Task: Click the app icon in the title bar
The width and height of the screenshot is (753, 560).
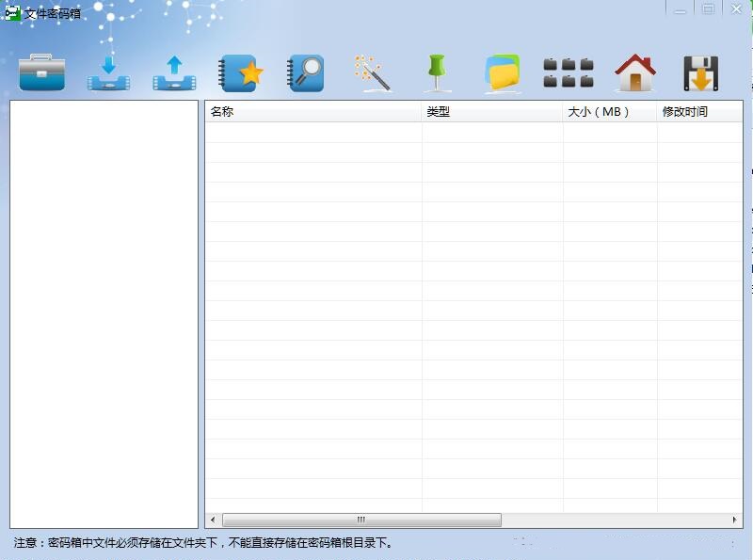Action: pyautogui.click(x=9, y=11)
